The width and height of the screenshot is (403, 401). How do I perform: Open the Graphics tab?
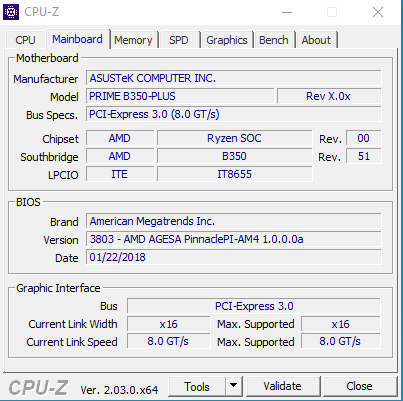(x=227, y=40)
